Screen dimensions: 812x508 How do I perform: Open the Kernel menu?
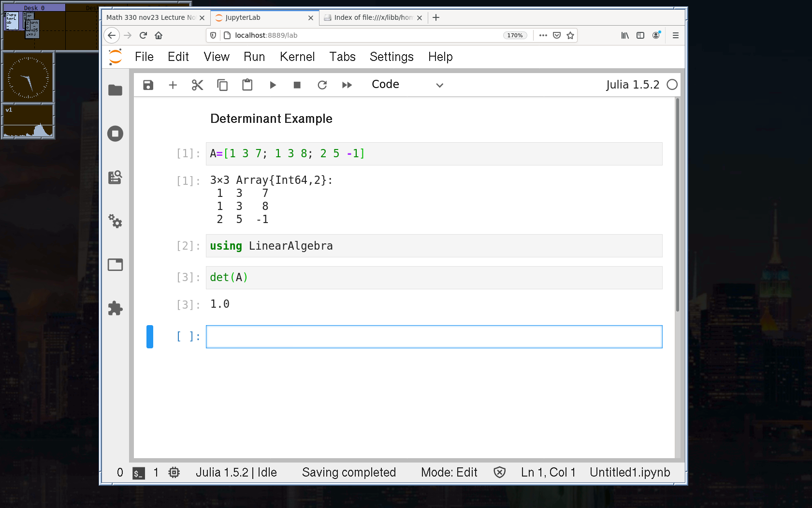[297, 57]
